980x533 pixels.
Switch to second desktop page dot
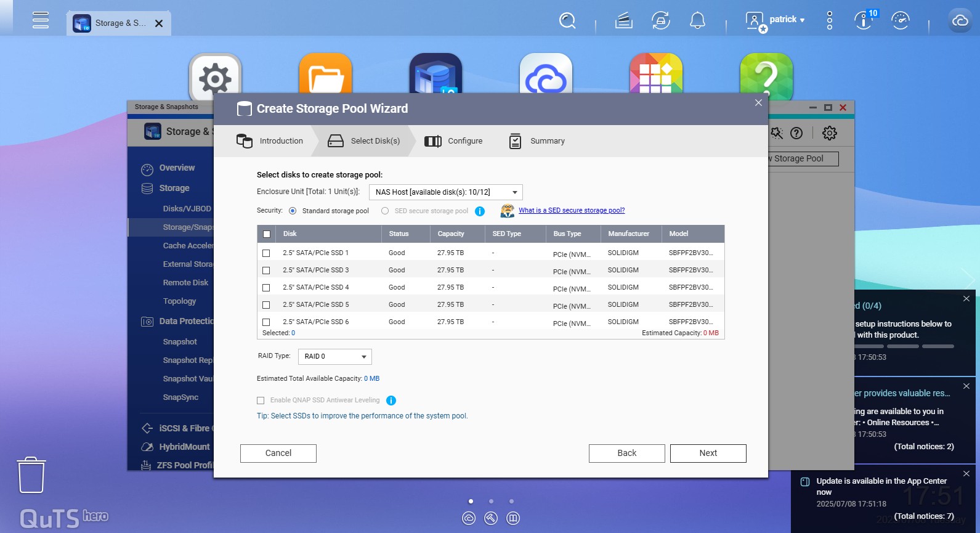click(x=491, y=502)
